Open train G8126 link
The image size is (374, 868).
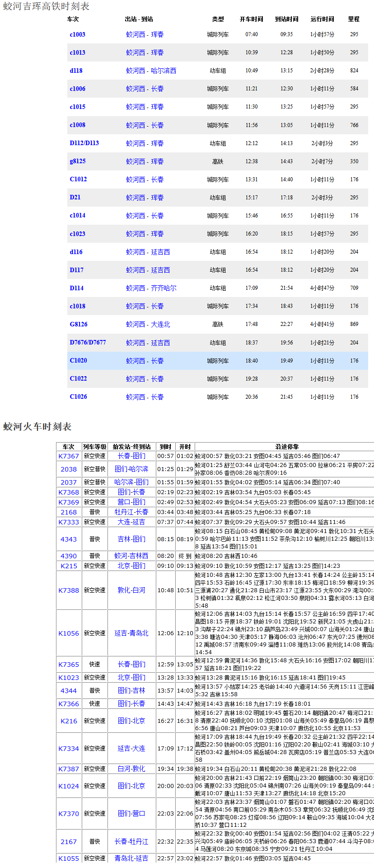pos(79,324)
